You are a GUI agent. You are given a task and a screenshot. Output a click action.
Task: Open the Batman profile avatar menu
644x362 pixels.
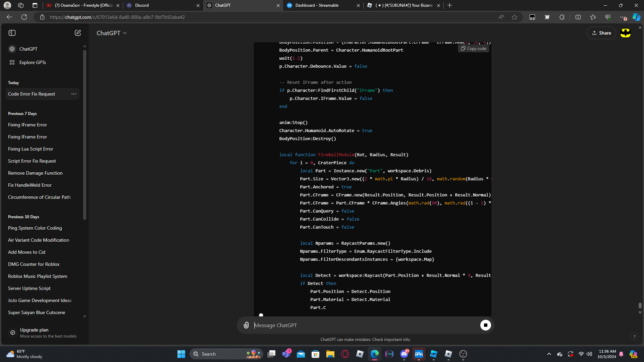(626, 33)
